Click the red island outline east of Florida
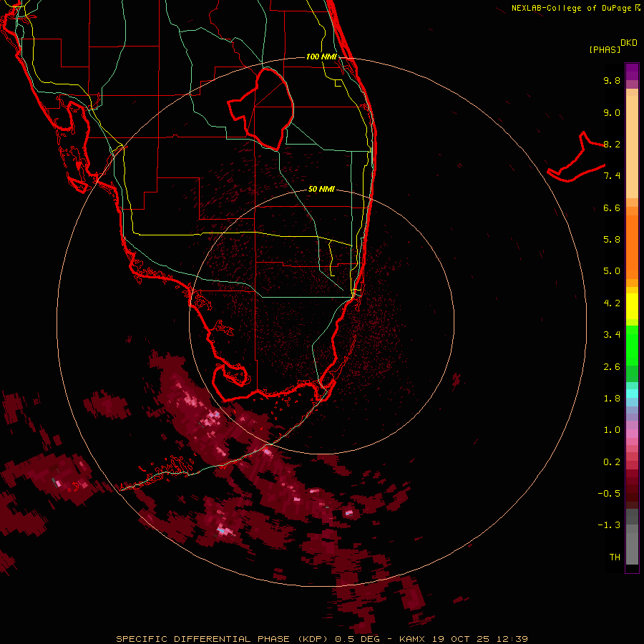644x644 pixels. 576,158
